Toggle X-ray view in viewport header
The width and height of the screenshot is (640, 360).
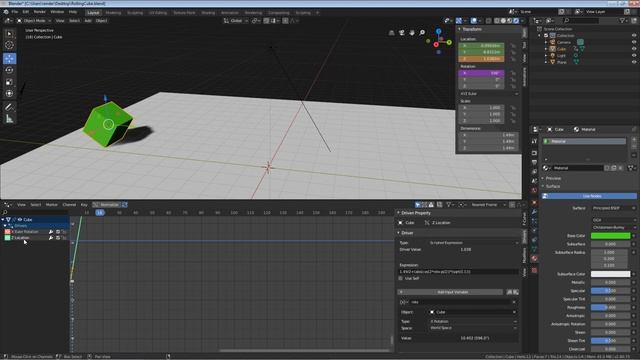tap(489, 20)
